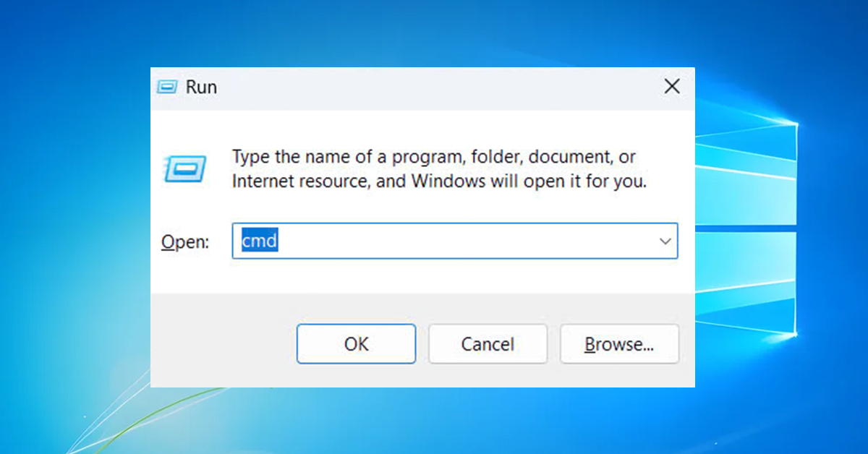868x454 pixels.
Task: Click the Run title text in the title bar
Action: coord(201,87)
